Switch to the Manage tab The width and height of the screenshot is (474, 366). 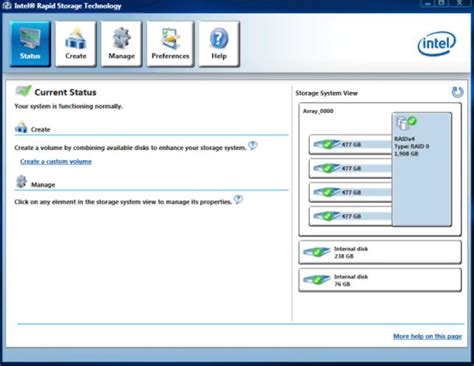[121, 44]
